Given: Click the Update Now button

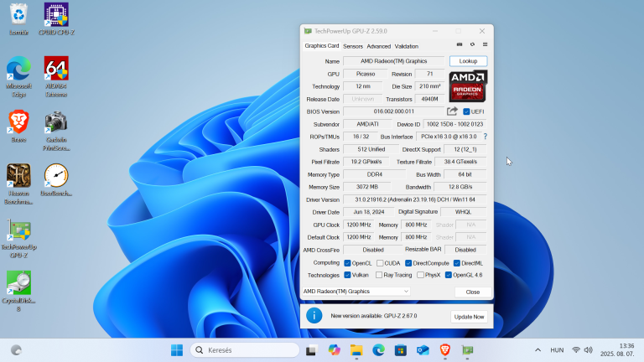Looking at the screenshot, I should click(469, 317).
